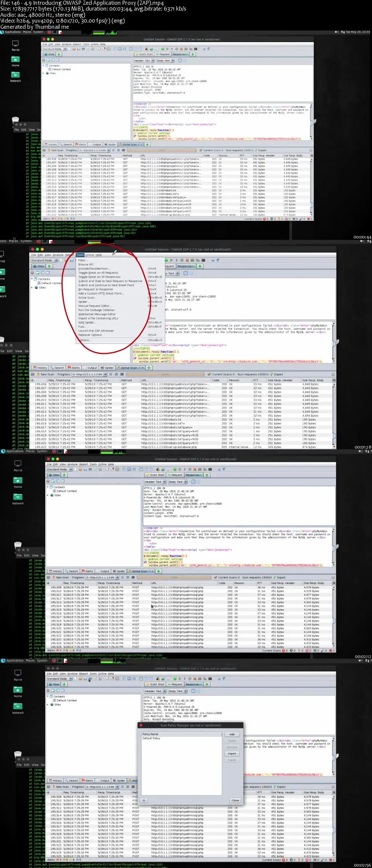
Task: Open the Progress scan dropdown in 00:02:12 frame
Action: 102,577
